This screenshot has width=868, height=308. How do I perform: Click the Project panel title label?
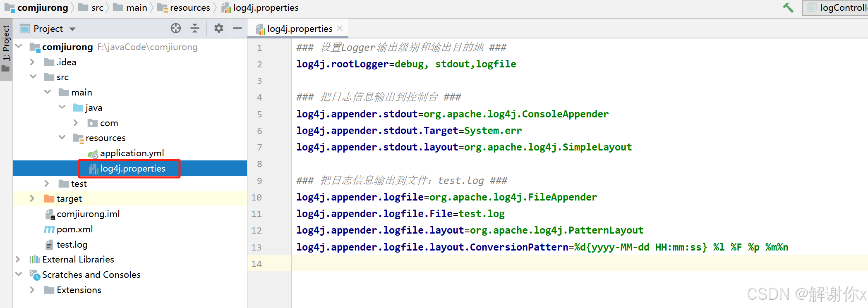[48, 29]
